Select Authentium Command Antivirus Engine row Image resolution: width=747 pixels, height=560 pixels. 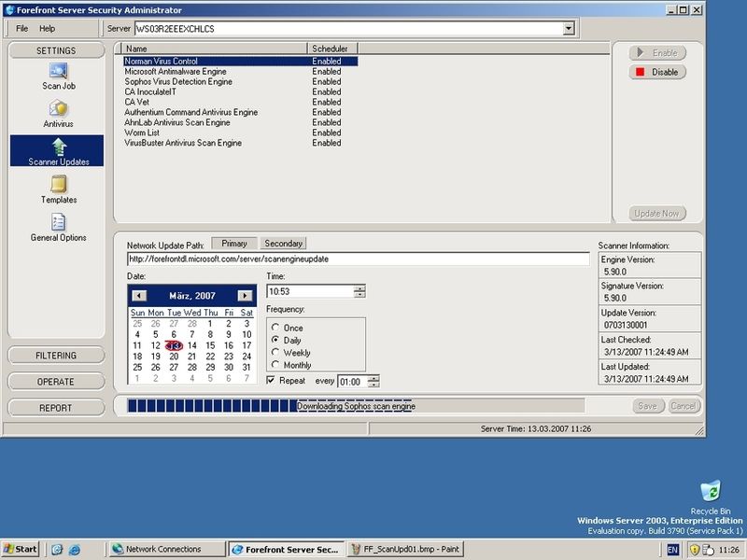click(x=241, y=112)
